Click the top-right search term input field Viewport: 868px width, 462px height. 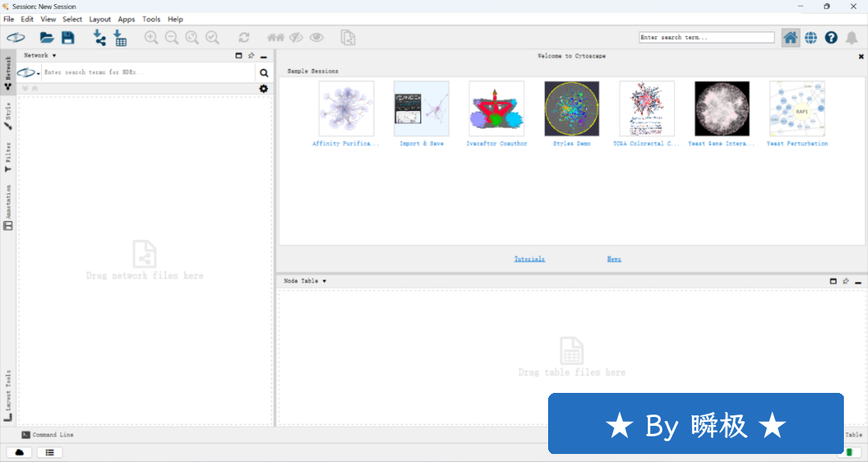(706, 38)
